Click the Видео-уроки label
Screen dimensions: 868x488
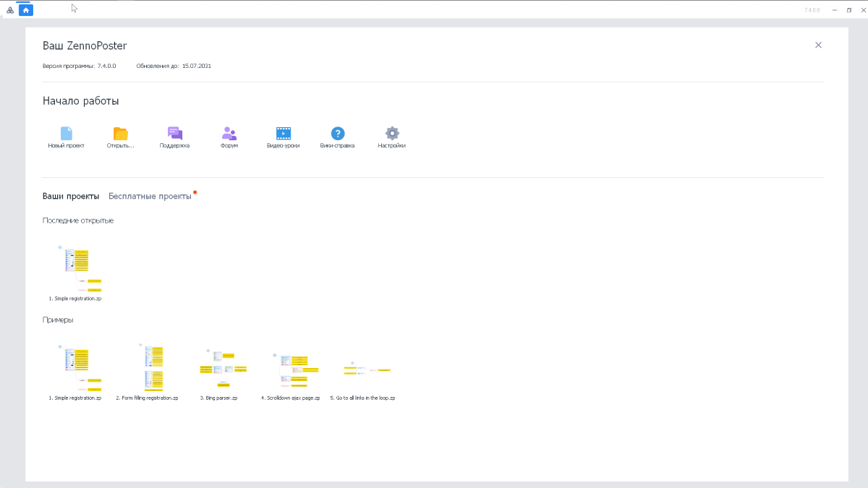pyautogui.click(x=284, y=145)
